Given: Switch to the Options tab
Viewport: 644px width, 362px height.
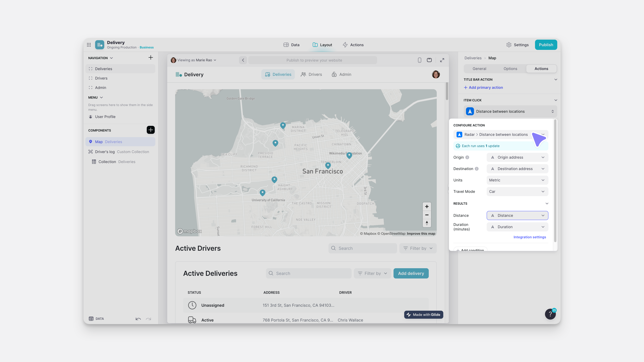Looking at the screenshot, I should pos(510,68).
